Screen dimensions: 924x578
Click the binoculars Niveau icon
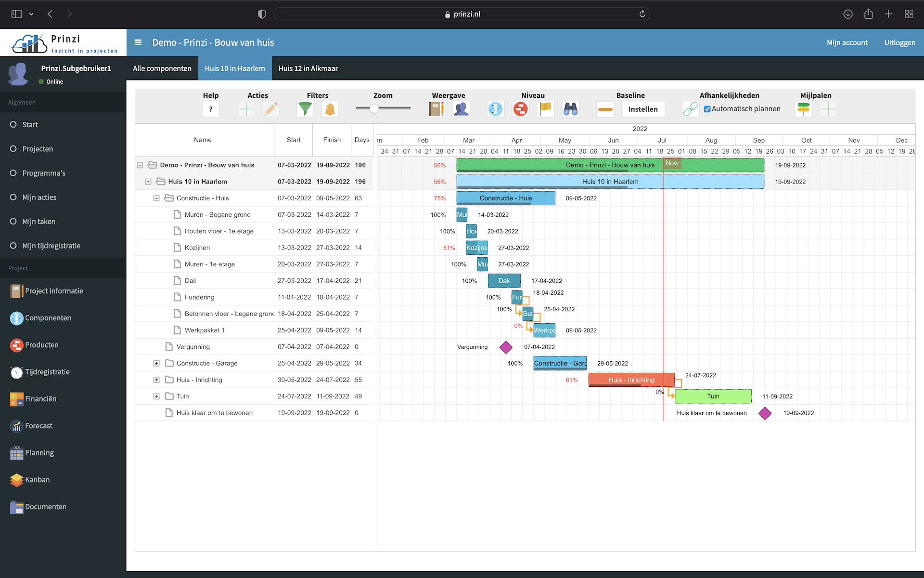pyautogui.click(x=571, y=109)
